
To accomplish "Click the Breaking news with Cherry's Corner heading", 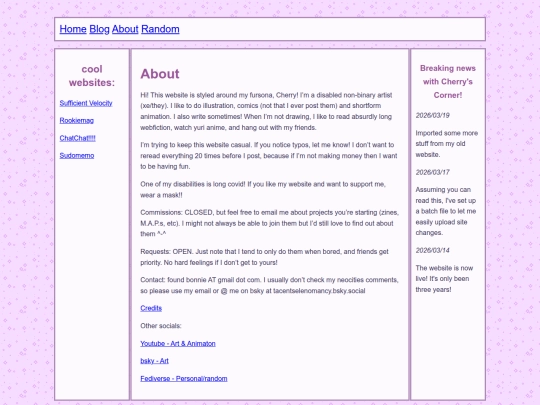I will 448,82.
